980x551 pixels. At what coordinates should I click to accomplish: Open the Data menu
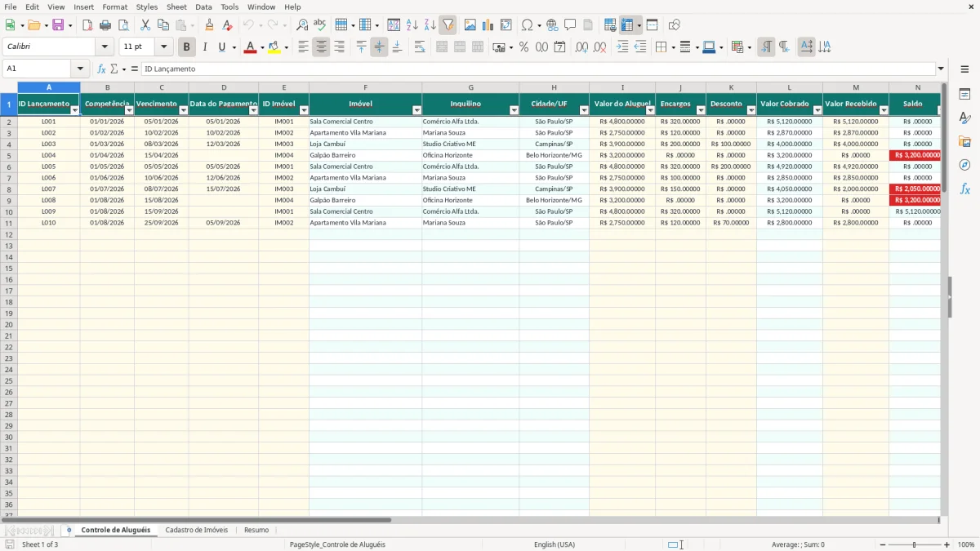[x=203, y=7]
